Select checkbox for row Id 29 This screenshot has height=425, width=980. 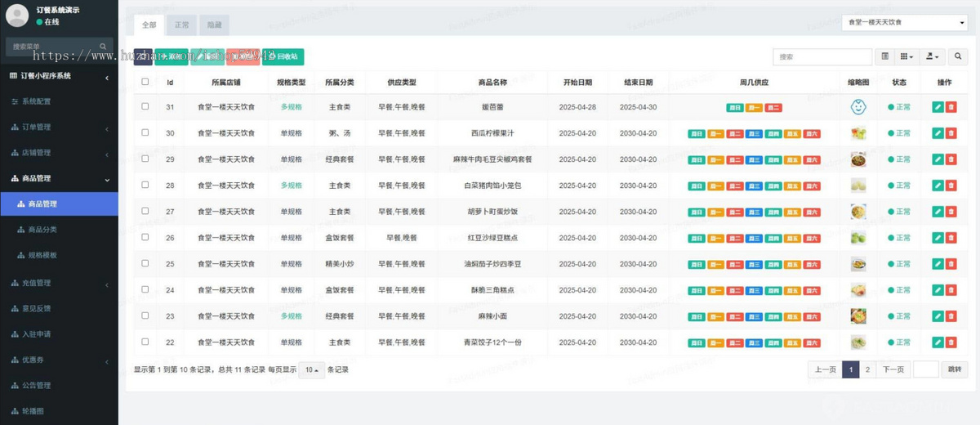coord(145,159)
